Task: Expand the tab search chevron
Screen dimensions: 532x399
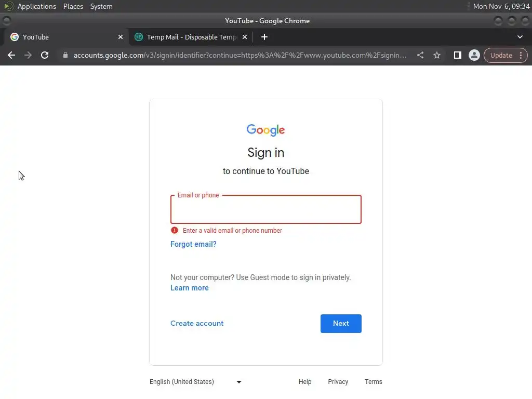Action: [520, 37]
